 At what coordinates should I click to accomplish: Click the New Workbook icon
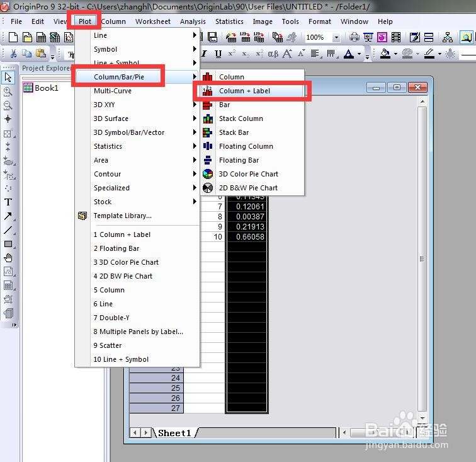coord(42,37)
